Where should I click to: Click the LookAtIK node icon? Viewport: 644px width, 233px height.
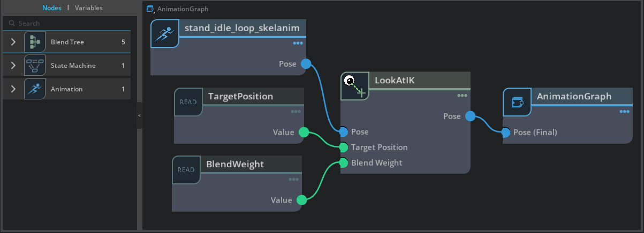coord(355,86)
